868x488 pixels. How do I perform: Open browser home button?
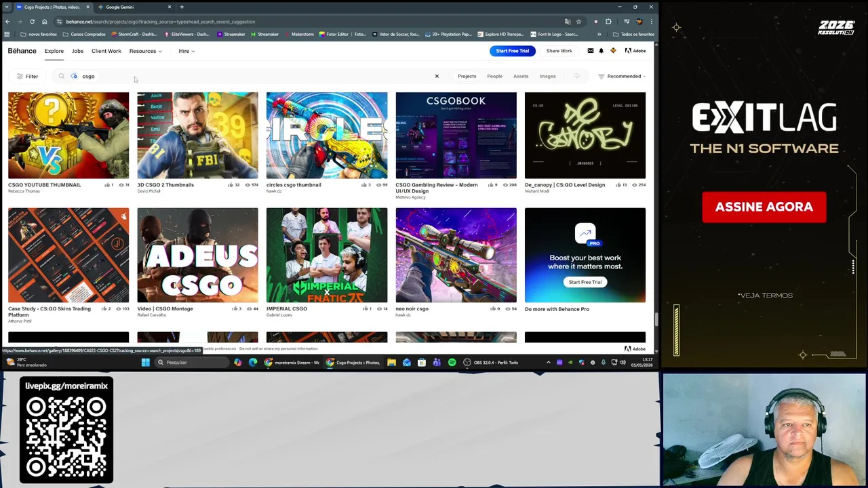click(x=44, y=22)
